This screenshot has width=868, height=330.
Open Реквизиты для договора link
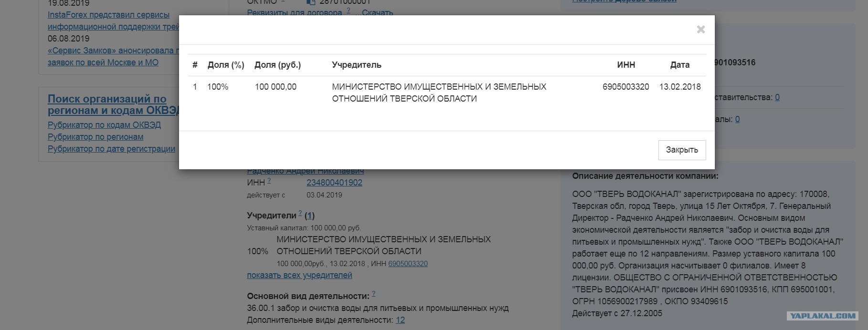pos(295,13)
